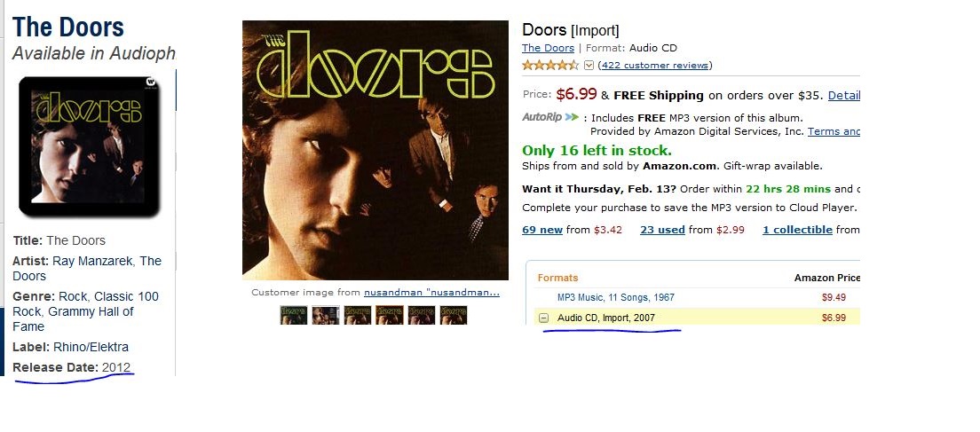Click the large Doors album cover image
This screenshot has width=980, height=432.
coord(375,150)
